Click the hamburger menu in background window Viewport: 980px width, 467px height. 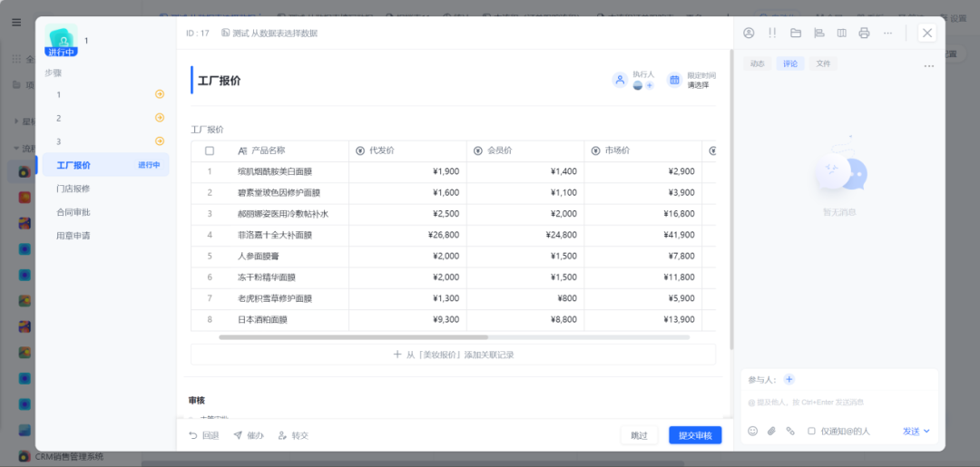point(16,23)
